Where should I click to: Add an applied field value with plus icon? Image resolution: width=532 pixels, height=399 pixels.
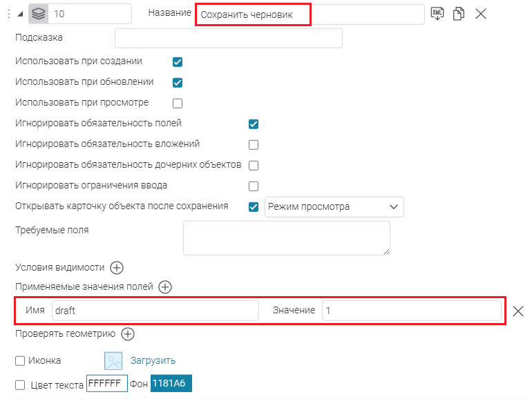pos(165,286)
